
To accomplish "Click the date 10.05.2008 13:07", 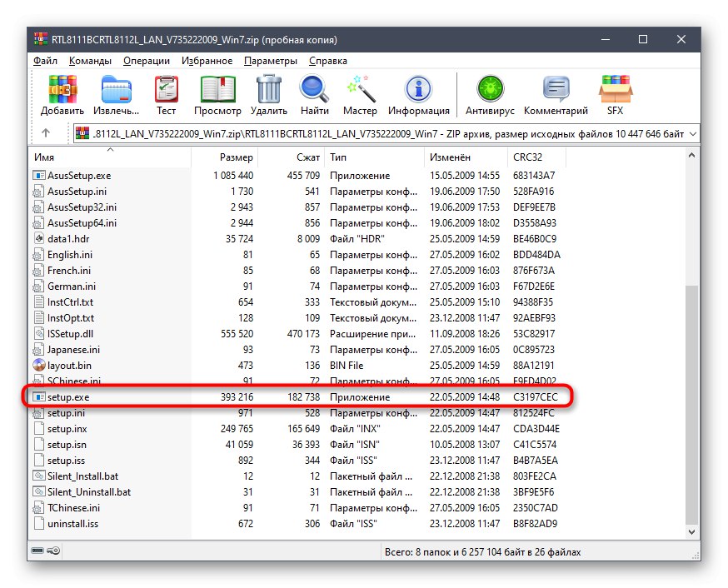I will 464,445.
